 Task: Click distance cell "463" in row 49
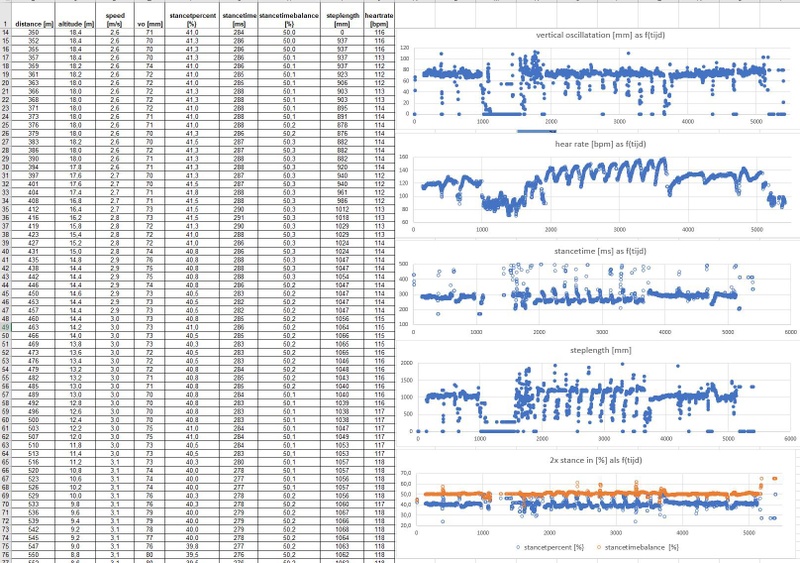click(34, 327)
